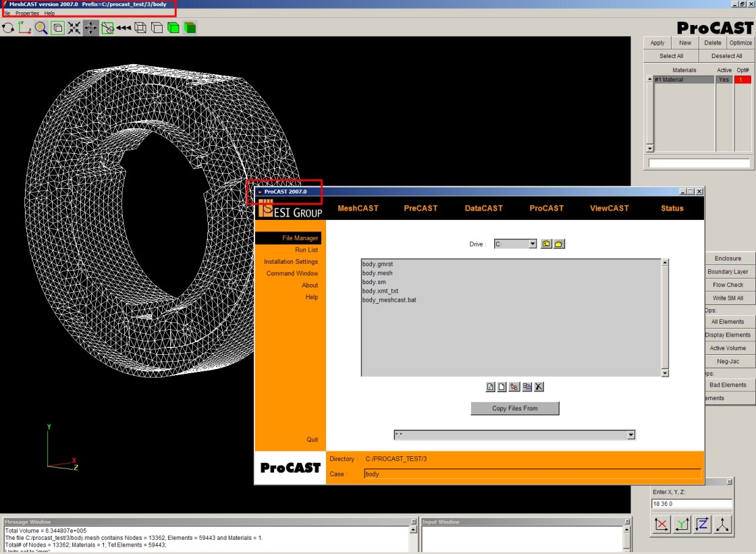Click the X-axis view orientation button
Image resolution: width=756 pixels, height=554 pixels.
pos(661,524)
